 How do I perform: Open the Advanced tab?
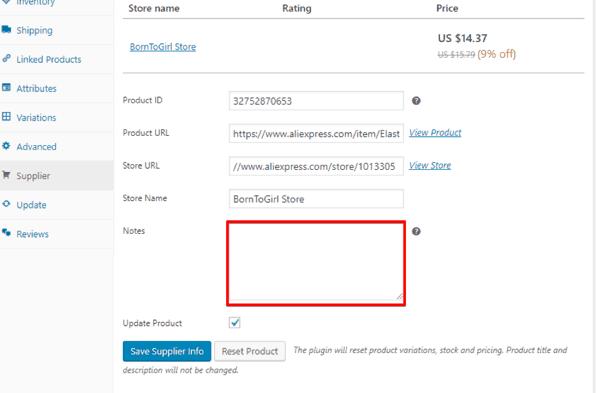57,146
